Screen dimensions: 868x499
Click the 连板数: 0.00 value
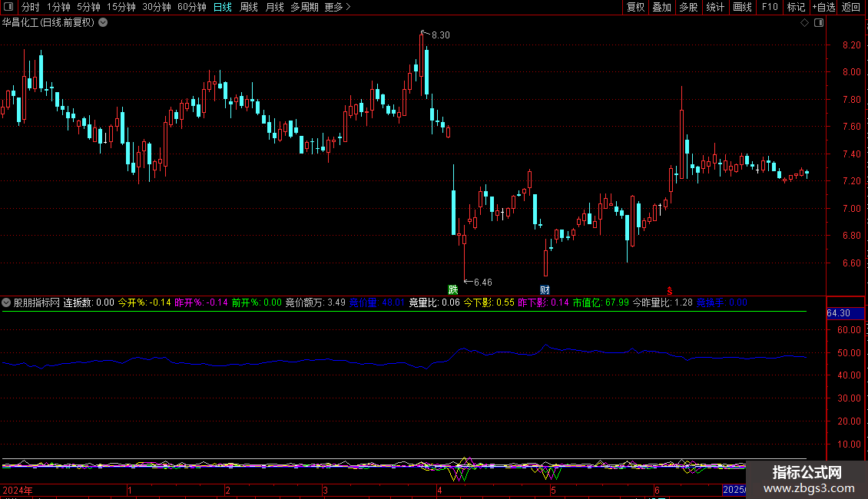pos(88,302)
